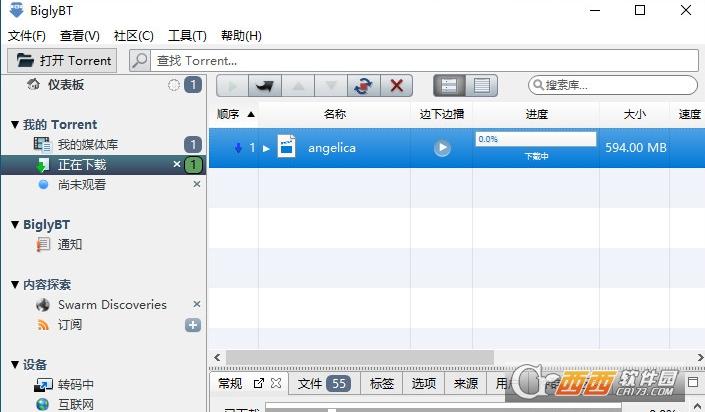Image resolution: width=705 pixels, height=412 pixels.
Task: Open 订阅 in the sidebar
Action: (70, 324)
